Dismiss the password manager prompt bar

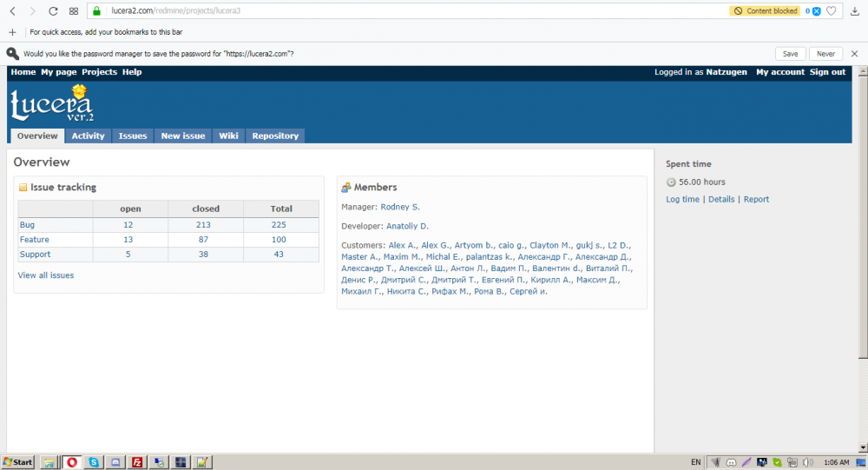pos(855,54)
